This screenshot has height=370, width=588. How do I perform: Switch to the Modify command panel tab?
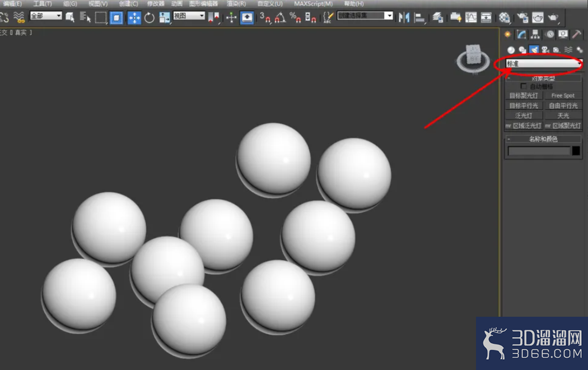[x=521, y=35]
